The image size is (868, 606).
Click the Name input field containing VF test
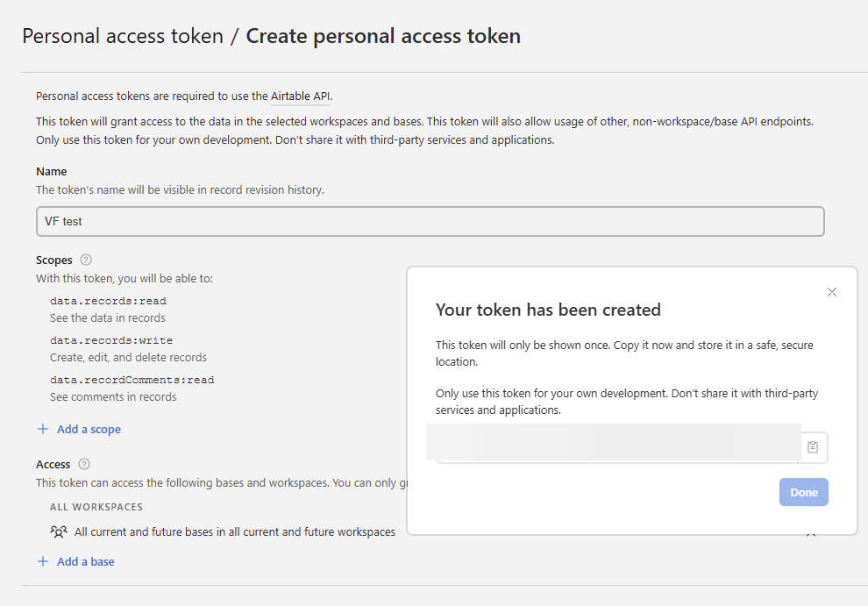430,222
